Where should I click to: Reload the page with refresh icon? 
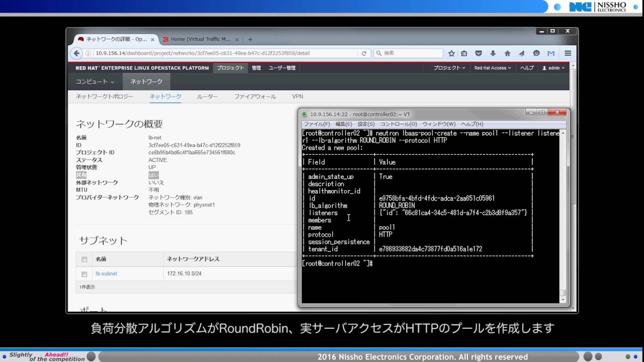coord(364,53)
